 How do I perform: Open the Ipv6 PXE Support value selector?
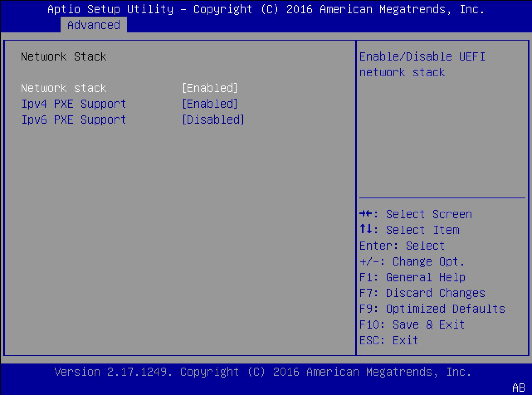click(212, 119)
